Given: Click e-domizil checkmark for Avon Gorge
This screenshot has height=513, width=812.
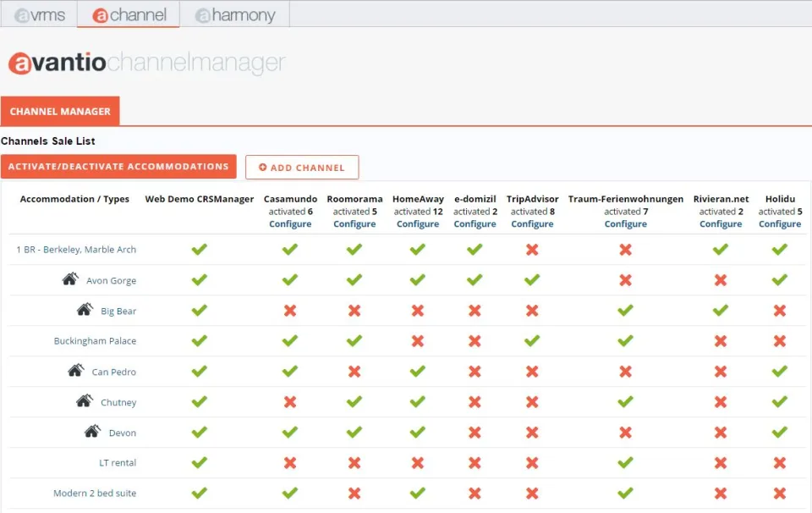Looking at the screenshot, I should point(475,280).
